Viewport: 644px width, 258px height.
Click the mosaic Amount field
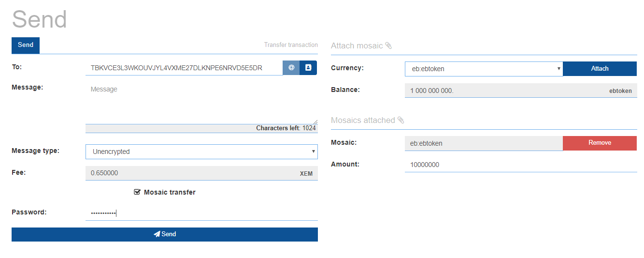pos(520,165)
